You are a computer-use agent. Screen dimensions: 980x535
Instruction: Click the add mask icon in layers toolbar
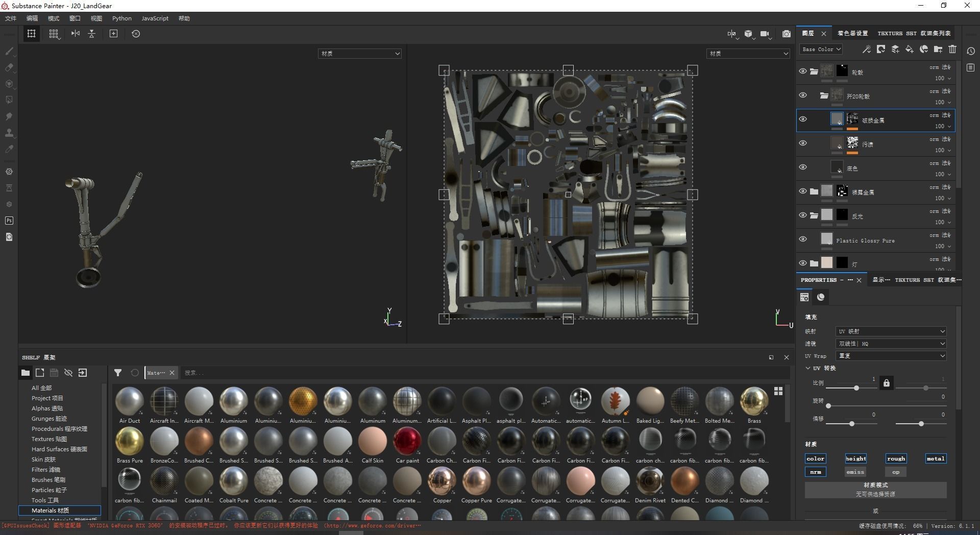[x=880, y=49]
